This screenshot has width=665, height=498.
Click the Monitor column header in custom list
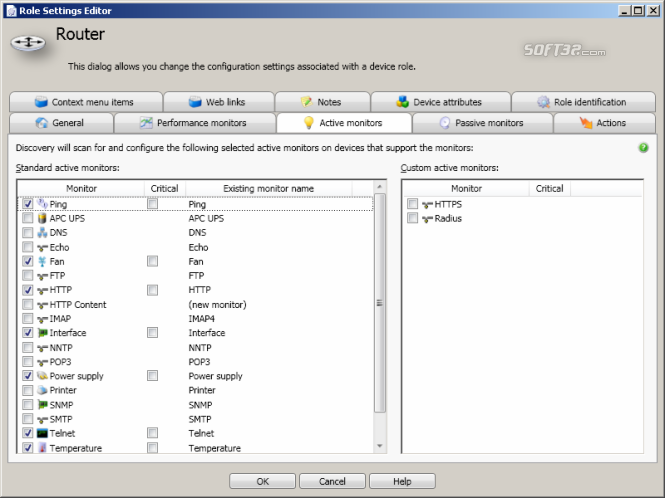tap(466, 188)
